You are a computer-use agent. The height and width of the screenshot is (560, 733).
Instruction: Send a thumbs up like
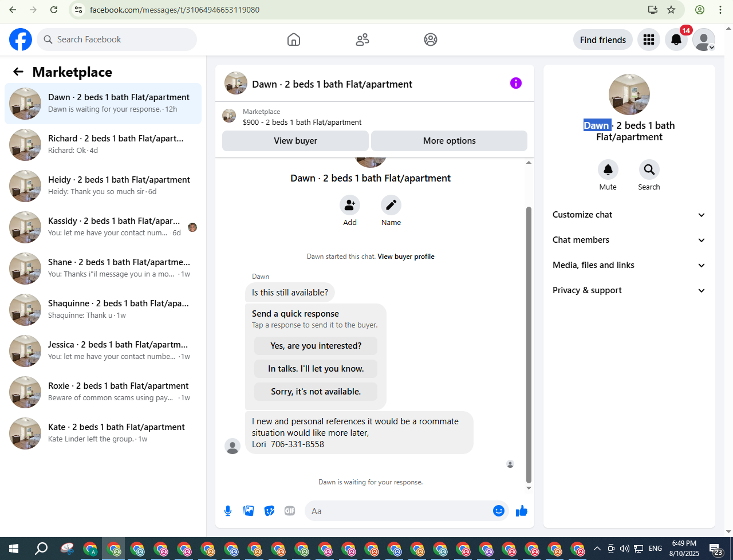point(521,511)
